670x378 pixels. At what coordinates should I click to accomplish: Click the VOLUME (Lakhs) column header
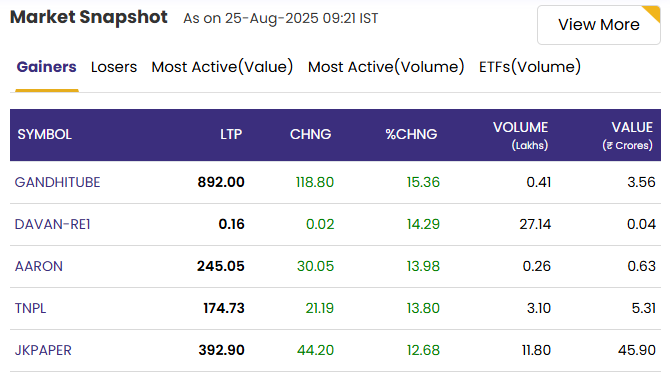pyautogui.click(x=520, y=135)
